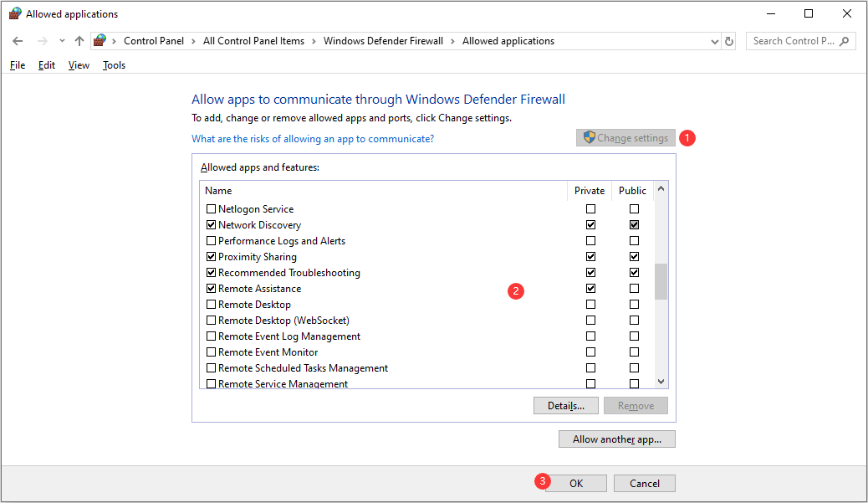Uncheck Recommended Troubleshooting name checkbox
This screenshot has width=868, height=503.
pos(211,273)
